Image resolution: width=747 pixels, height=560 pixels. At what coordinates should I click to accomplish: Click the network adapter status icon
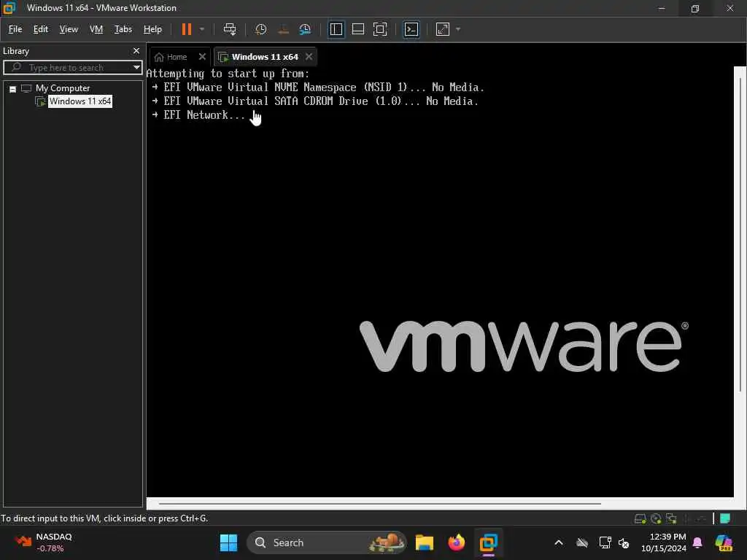tap(671, 518)
